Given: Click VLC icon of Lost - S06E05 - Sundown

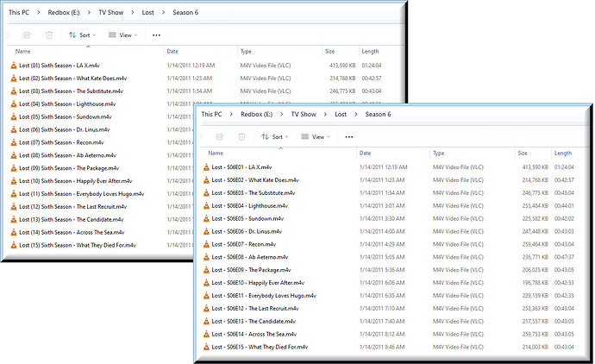Looking at the screenshot, I should pyautogui.click(x=206, y=218).
